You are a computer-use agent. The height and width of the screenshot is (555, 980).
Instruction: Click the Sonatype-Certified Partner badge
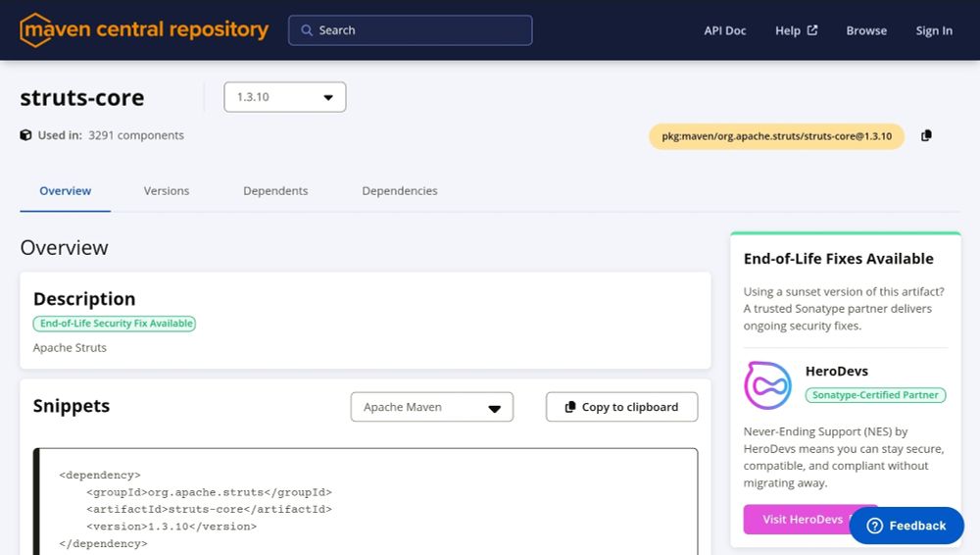pyautogui.click(x=875, y=395)
